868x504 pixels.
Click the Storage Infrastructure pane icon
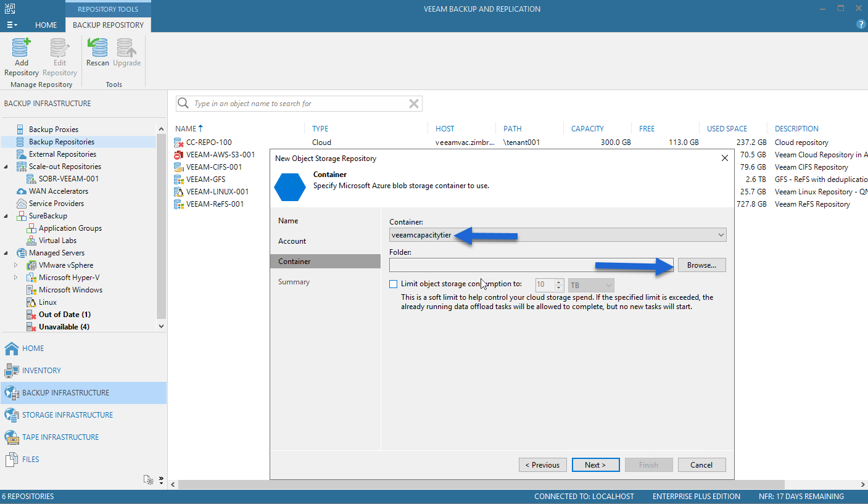click(12, 415)
